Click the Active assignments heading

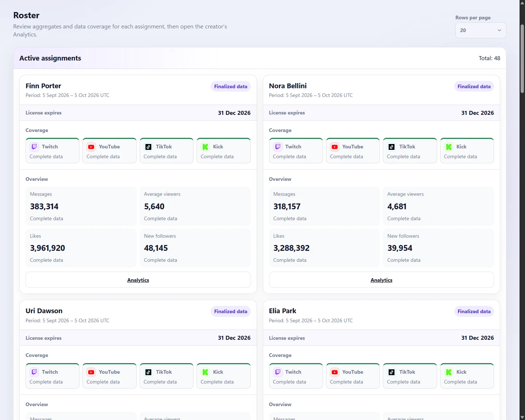click(x=50, y=58)
